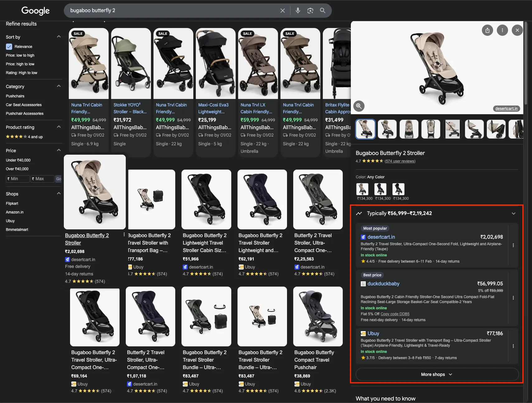The height and width of the screenshot is (403, 532).
Task: Open three-dot options for duckduckbaby offer
Action: point(513,298)
